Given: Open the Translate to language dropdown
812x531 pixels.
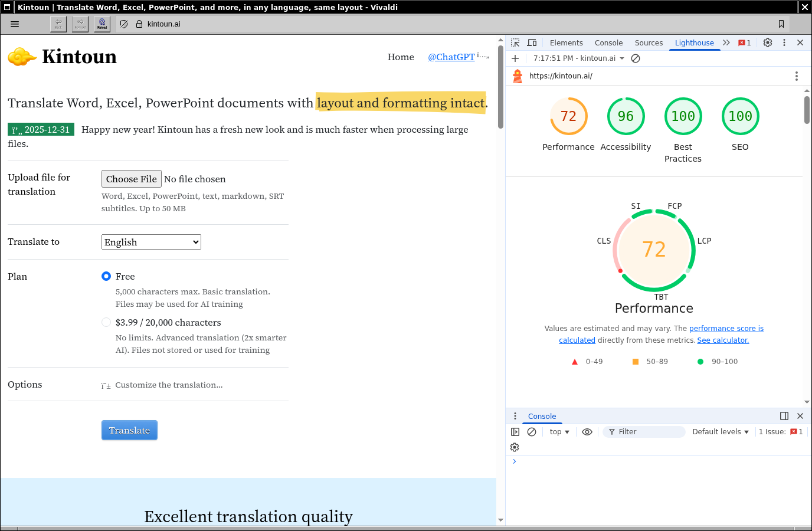Looking at the screenshot, I should click(x=151, y=242).
